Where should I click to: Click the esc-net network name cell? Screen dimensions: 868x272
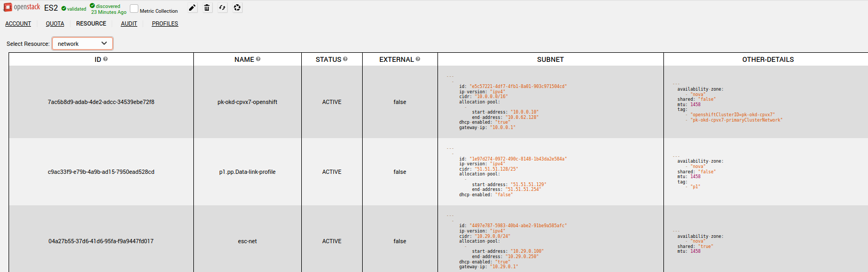pos(247,241)
